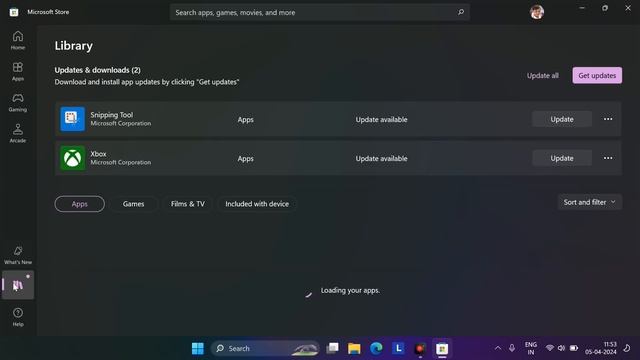Click the search magnifier icon
The width and height of the screenshot is (640, 360).
(x=461, y=12)
